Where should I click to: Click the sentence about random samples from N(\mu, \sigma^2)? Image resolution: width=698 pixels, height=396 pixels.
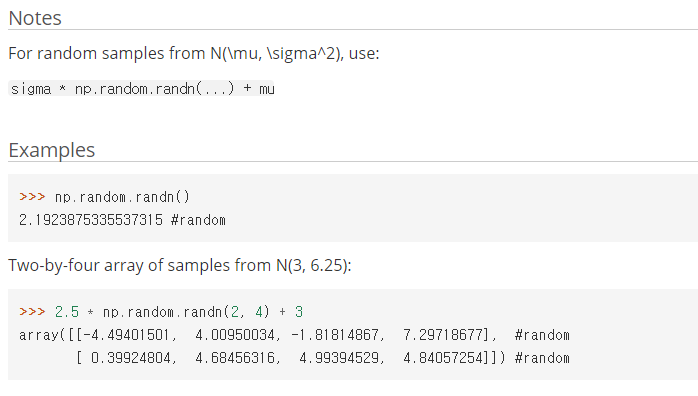pos(194,53)
